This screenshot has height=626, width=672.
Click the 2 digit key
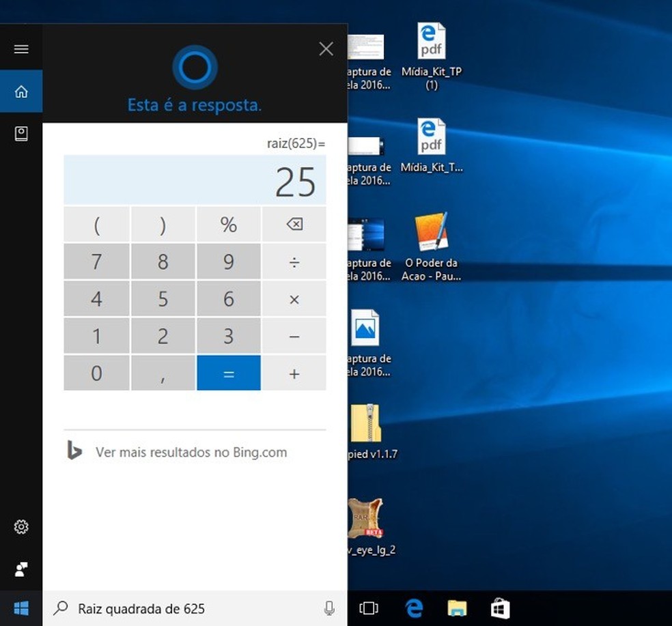point(163,336)
